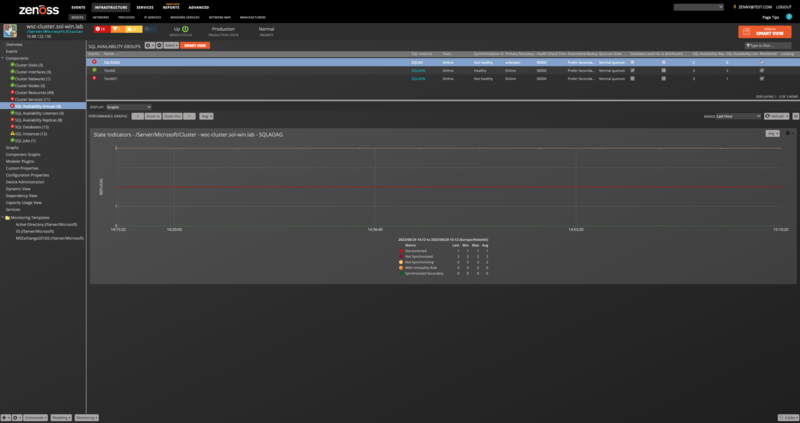Screen dimensions: 800x423
Task: Click Open in Smart View button
Action: (x=765, y=32)
